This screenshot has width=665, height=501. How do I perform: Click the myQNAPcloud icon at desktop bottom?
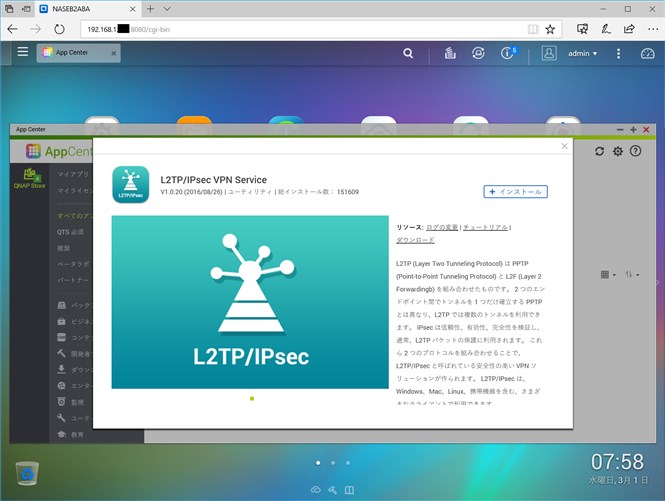316,490
